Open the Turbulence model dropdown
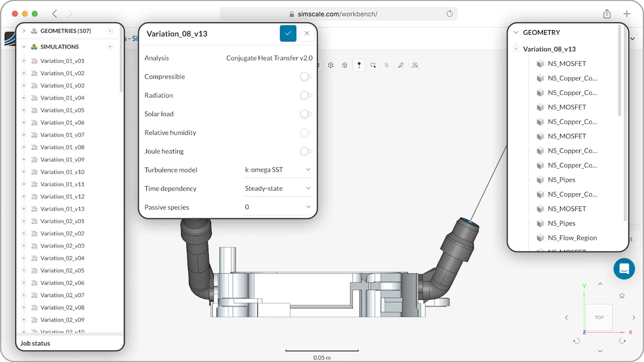Image resolution: width=644 pixels, height=362 pixels. (x=278, y=169)
